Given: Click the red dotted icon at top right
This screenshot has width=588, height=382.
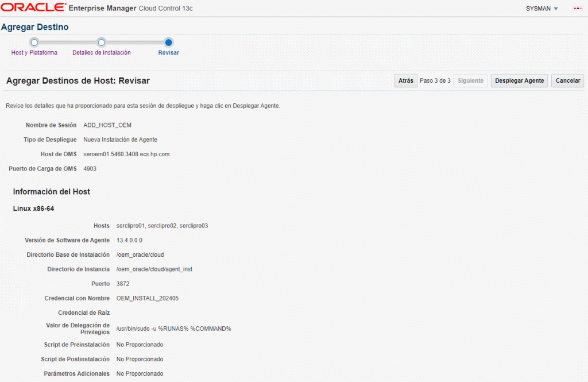Looking at the screenshot, I should tap(578, 9).
